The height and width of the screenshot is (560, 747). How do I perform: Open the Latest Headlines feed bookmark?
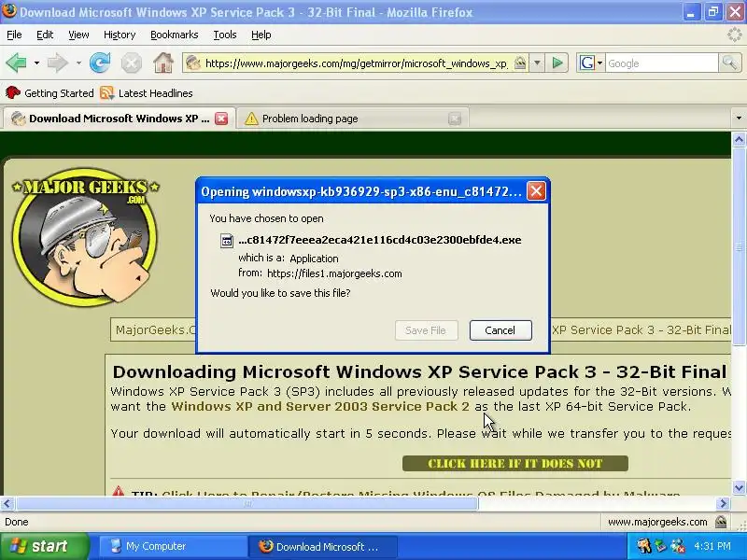coord(147,93)
